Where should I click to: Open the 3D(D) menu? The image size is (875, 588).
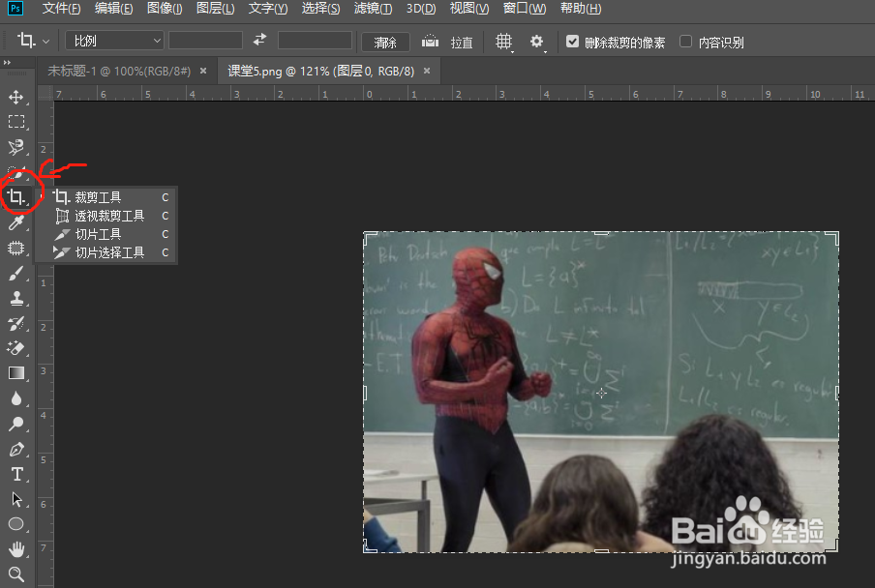tap(421, 9)
